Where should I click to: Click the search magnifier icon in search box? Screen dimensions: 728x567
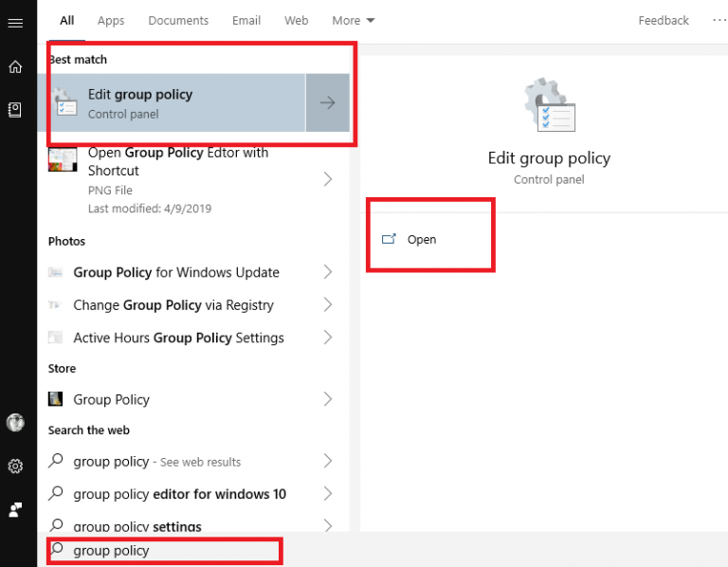[57, 549]
